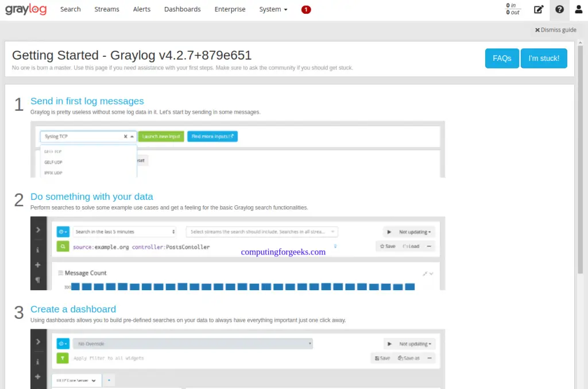Click the Graylog logo

coord(26,9)
